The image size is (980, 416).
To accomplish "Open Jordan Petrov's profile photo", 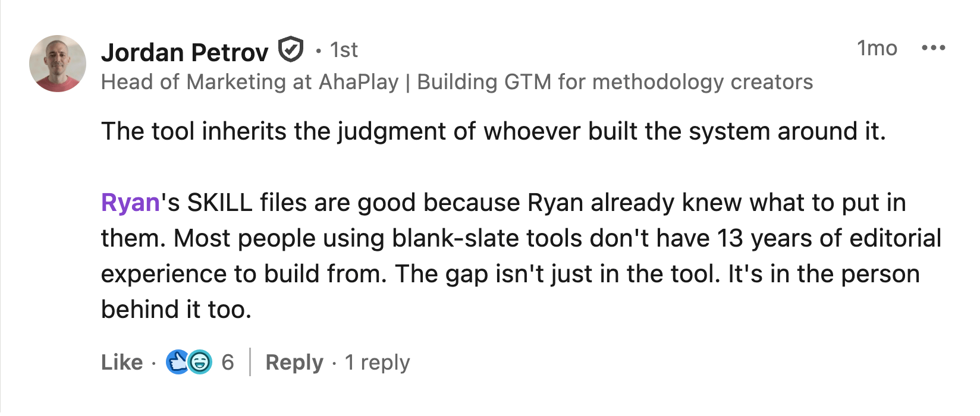I will pyautogui.click(x=58, y=64).
